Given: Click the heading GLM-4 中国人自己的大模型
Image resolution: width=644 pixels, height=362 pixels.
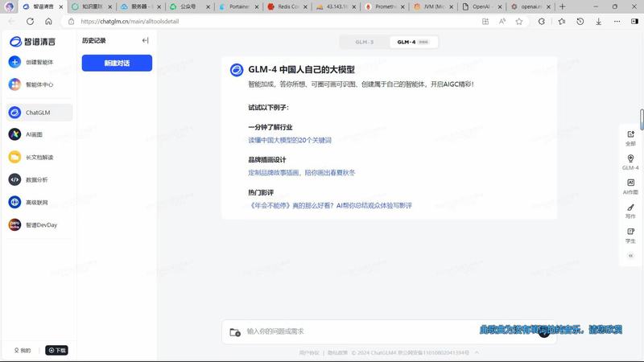Looking at the screenshot, I should 301,69.
